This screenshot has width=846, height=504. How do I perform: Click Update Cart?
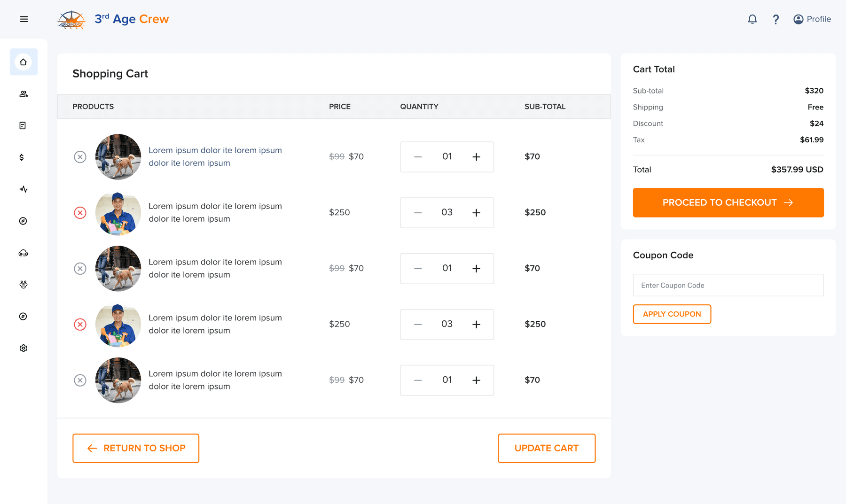click(547, 448)
